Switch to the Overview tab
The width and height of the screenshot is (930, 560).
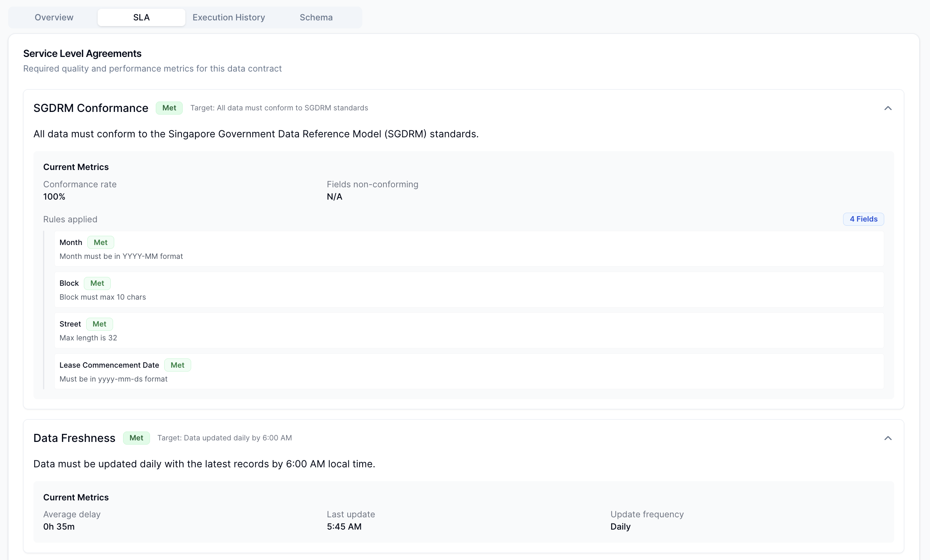pyautogui.click(x=54, y=17)
